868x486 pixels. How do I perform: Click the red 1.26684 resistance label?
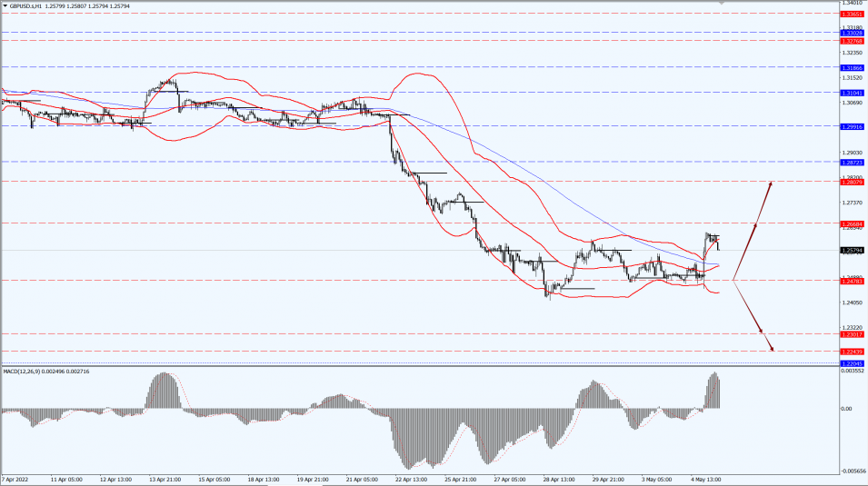(853, 223)
